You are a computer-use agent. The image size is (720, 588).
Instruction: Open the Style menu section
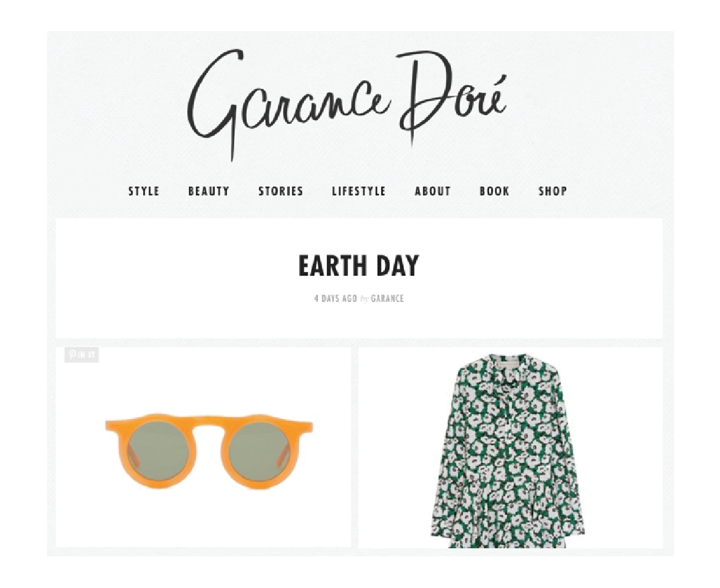tap(144, 191)
